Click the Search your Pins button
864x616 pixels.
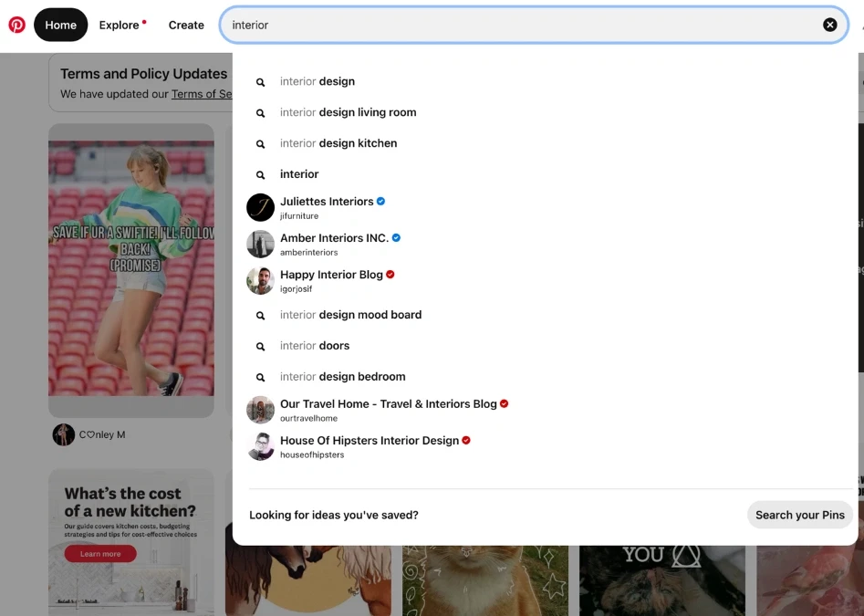pos(799,515)
